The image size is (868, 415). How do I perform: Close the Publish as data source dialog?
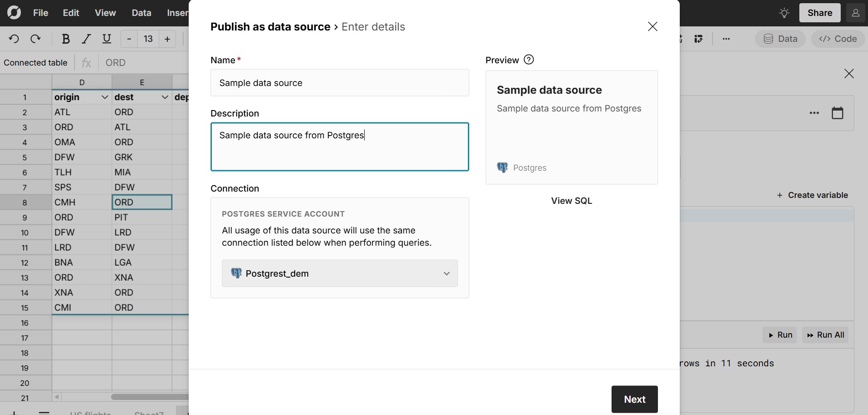652,27
